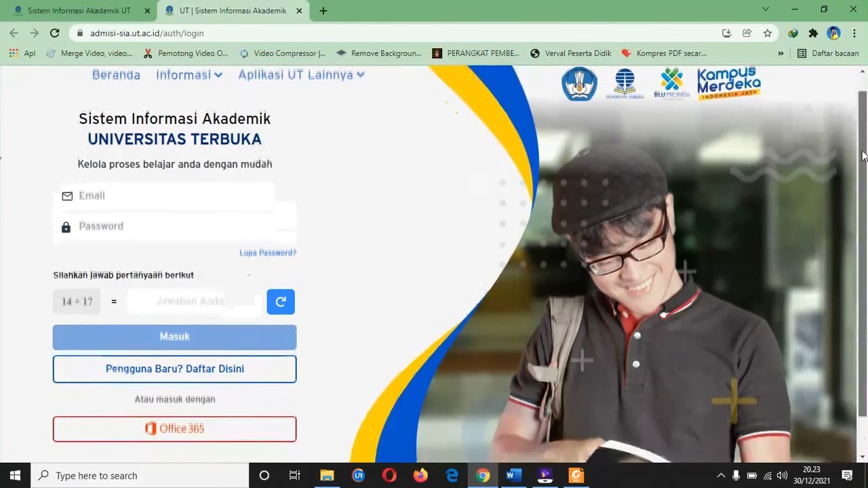Open the Remove Background bookmark
This screenshot has width=868, height=488.
[379, 53]
